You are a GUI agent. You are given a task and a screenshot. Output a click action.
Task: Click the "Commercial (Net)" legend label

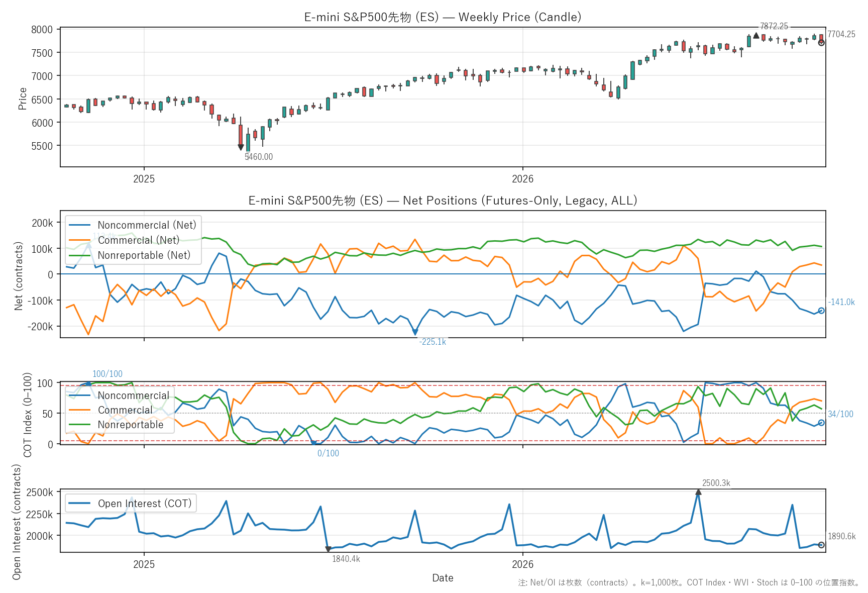click(139, 240)
